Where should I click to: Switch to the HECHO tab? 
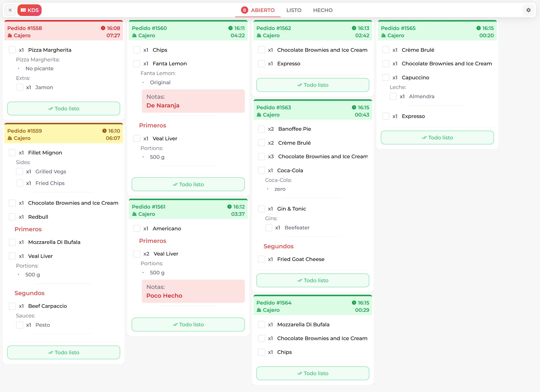click(x=323, y=10)
